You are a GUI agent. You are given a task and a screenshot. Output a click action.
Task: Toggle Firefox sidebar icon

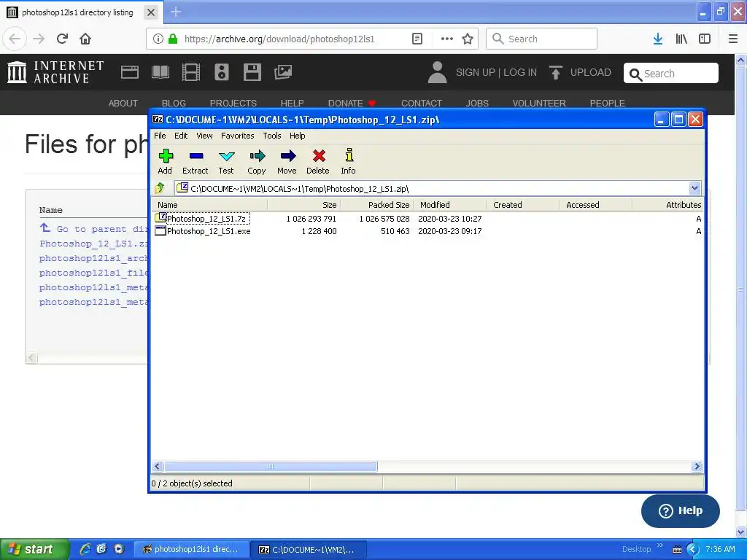[x=705, y=39]
